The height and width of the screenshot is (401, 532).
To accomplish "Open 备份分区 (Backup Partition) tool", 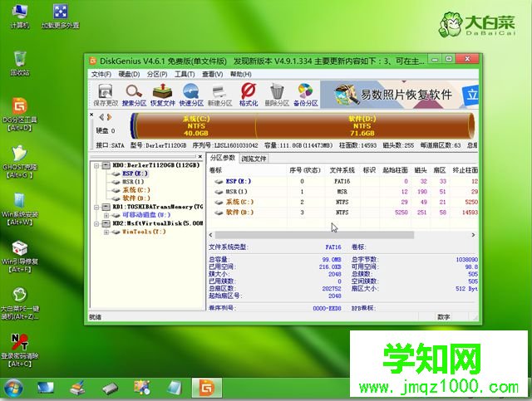I will (305, 94).
